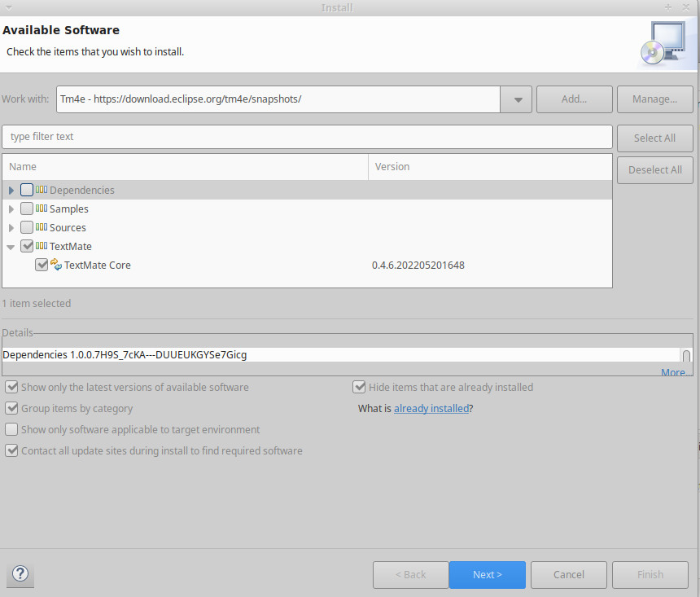The height and width of the screenshot is (597, 700).
Task: Expand the Samples tree node
Action: tap(11, 209)
